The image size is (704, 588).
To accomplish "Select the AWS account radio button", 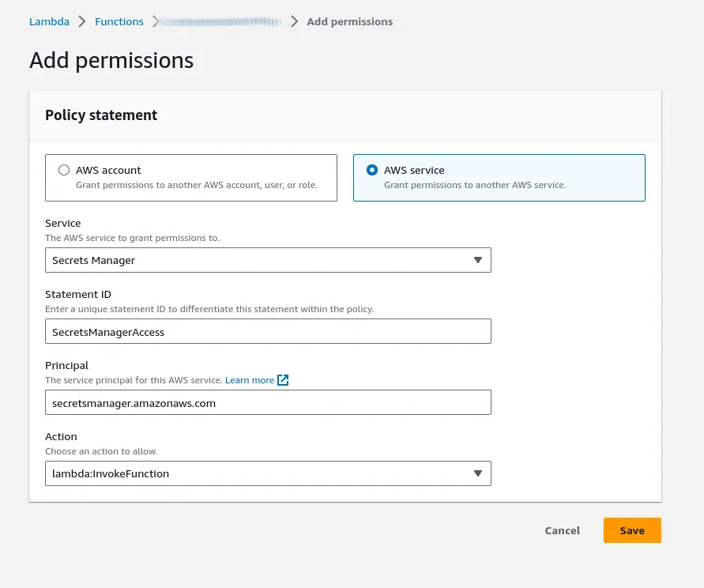I will pyautogui.click(x=64, y=170).
